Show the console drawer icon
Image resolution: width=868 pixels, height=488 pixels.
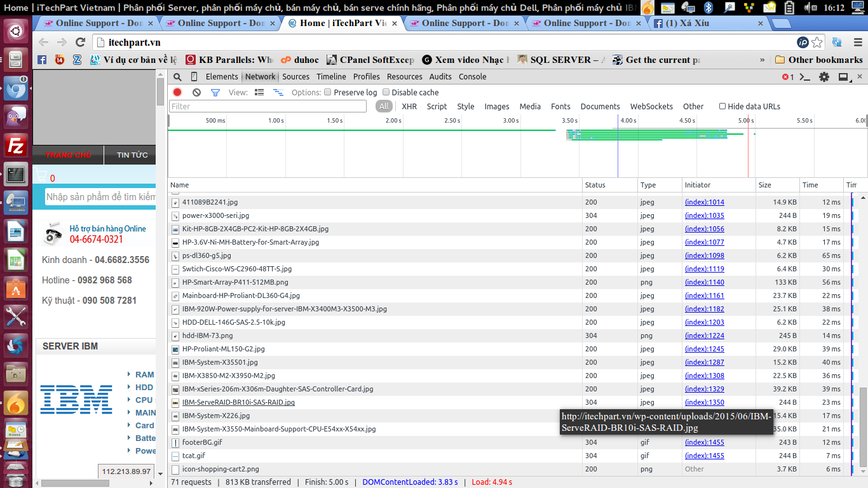(x=805, y=77)
